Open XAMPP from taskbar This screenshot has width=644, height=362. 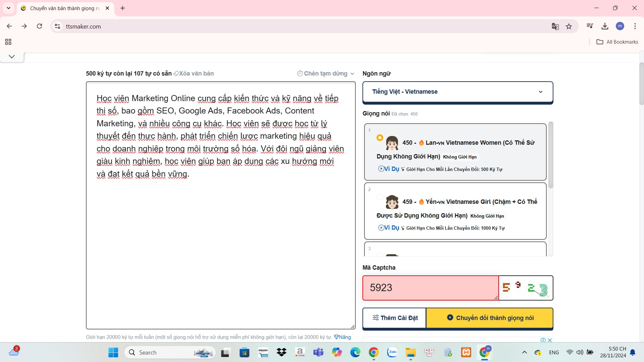point(466,352)
